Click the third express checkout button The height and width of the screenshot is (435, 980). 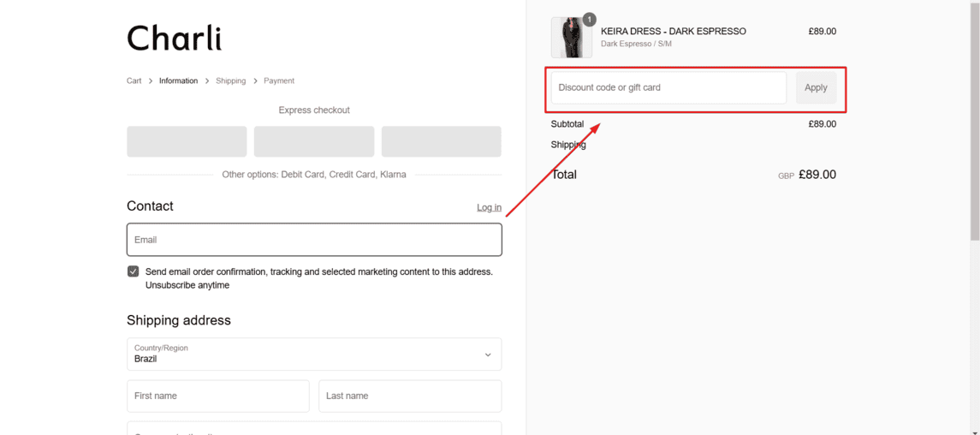[x=442, y=142]
